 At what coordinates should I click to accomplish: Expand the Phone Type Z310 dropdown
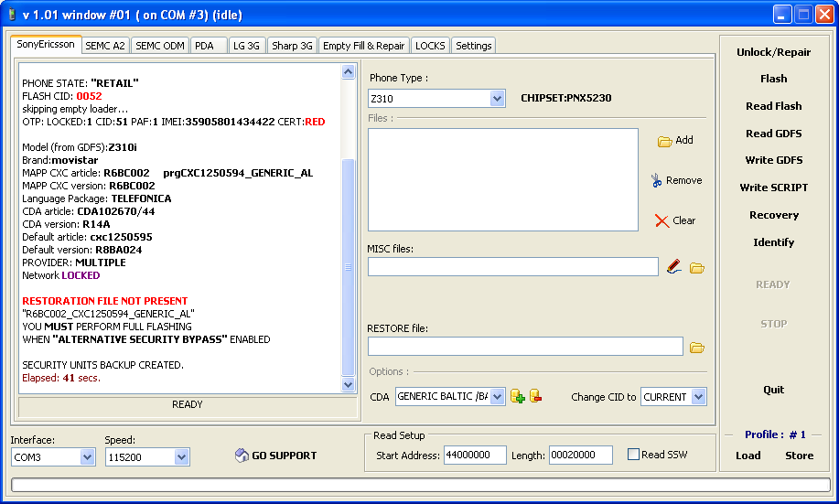tap(497, 99)
